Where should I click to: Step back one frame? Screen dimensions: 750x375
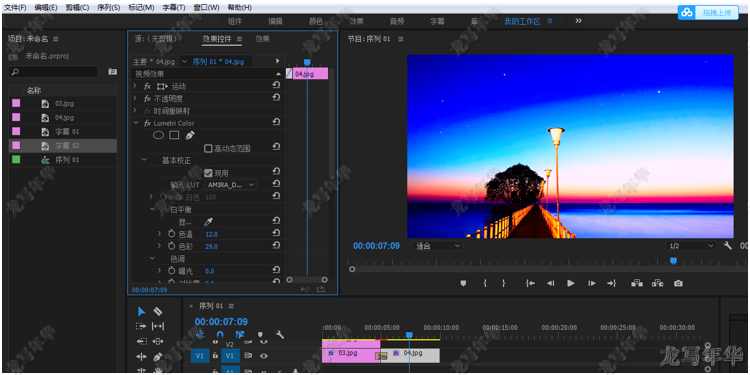click(x=551, y=283)
